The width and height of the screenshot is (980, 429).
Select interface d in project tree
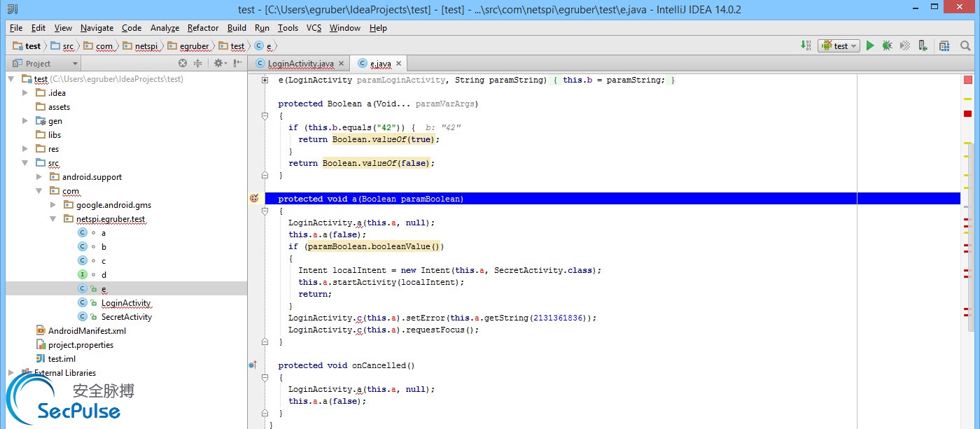[x=104, y=275]
